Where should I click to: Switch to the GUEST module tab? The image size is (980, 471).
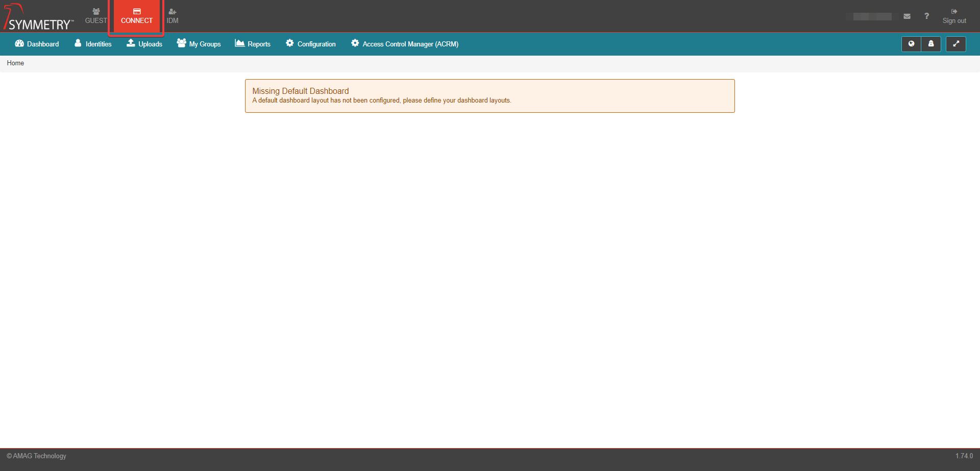[96, 16]
